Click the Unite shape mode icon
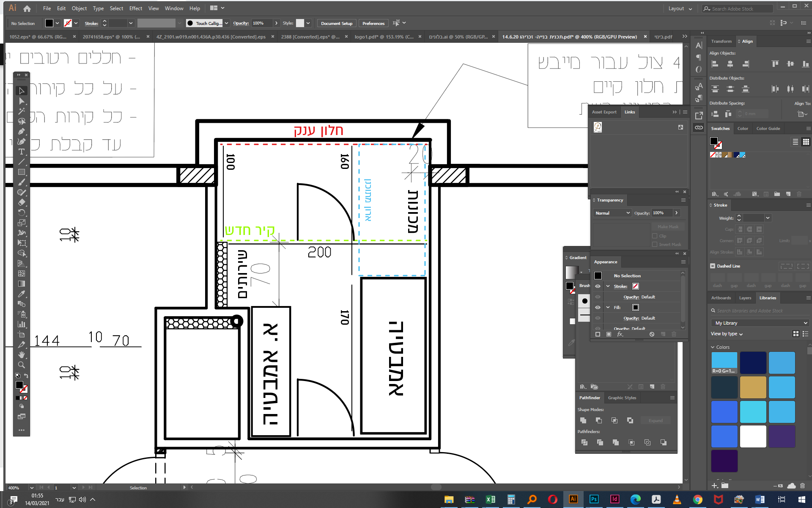 click(583, 420)
